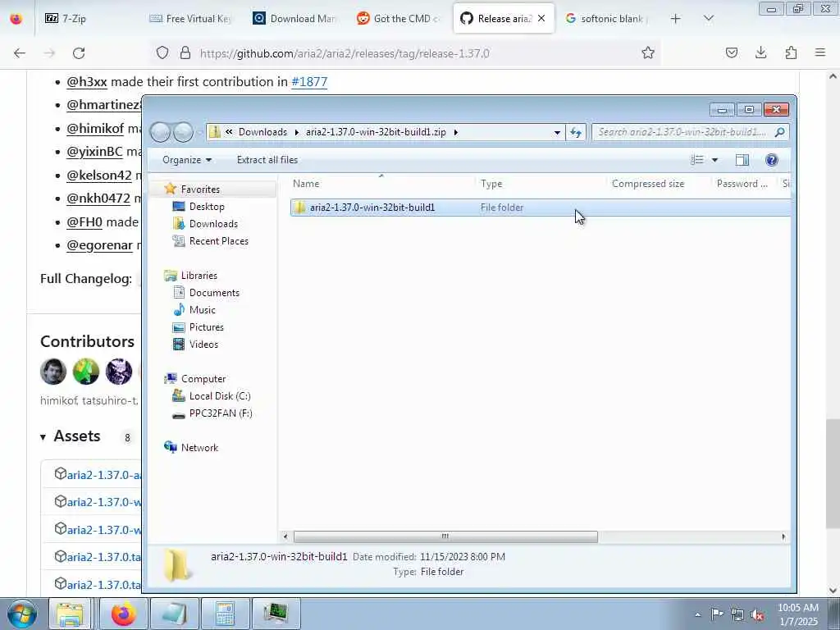
Task: Bookmark this page with the star icon
Action: click(x=648, y=52)
